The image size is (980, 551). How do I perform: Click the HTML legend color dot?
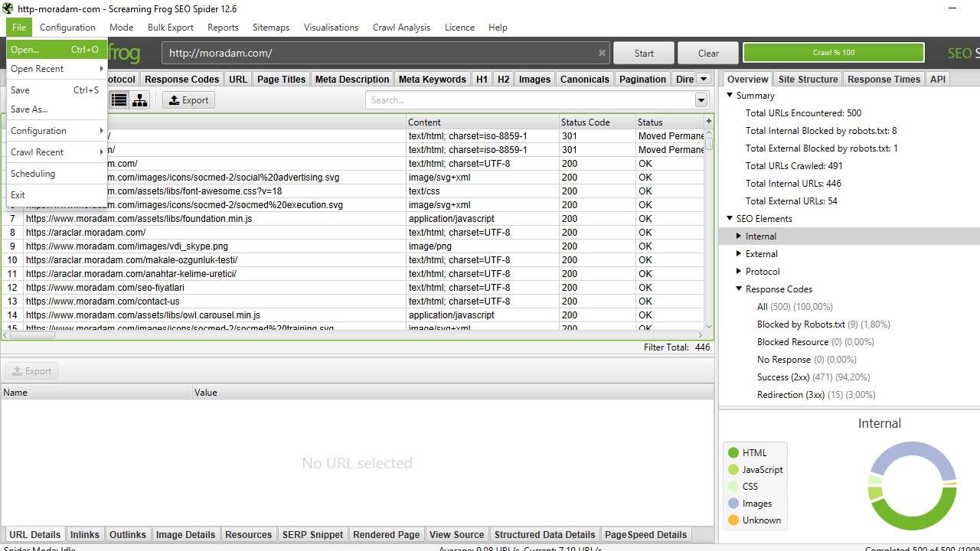coord(733,453)
